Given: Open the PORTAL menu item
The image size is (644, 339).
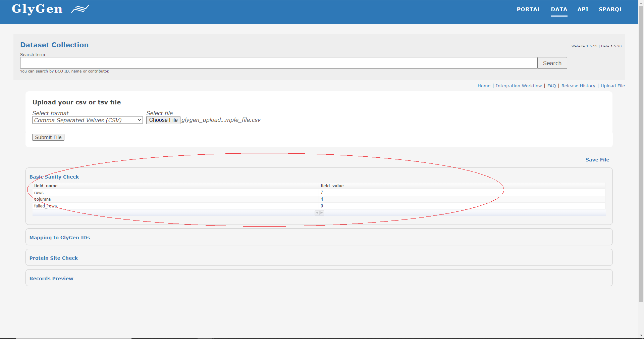Looking at the screenshot, I should 529,9.
